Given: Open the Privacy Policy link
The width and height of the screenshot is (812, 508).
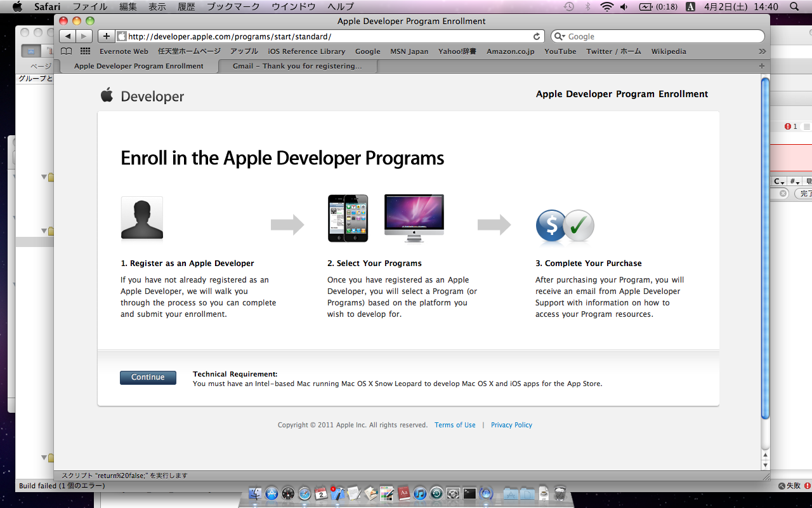Looking at the screenshot, I should click(x=511, y=425).
